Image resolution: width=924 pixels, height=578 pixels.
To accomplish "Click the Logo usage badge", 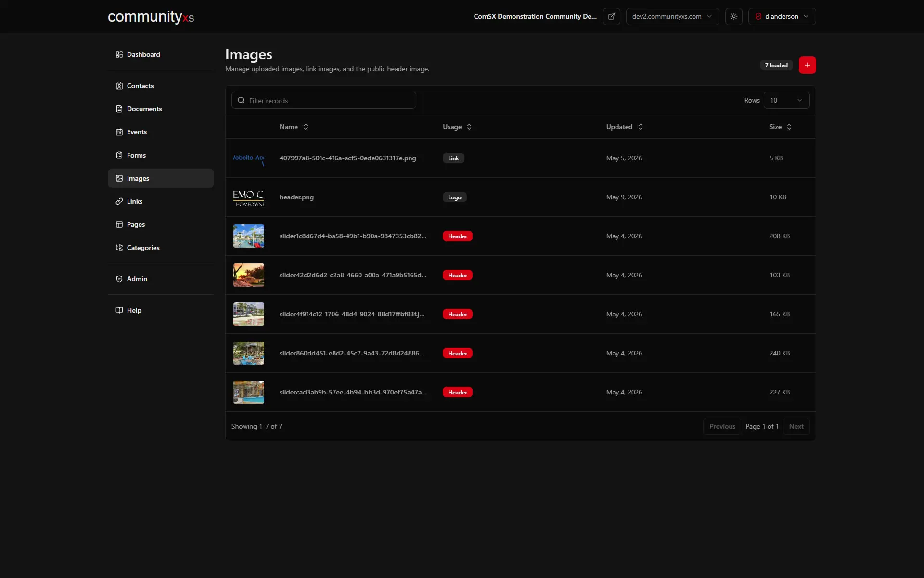I will tap(455, 197).
